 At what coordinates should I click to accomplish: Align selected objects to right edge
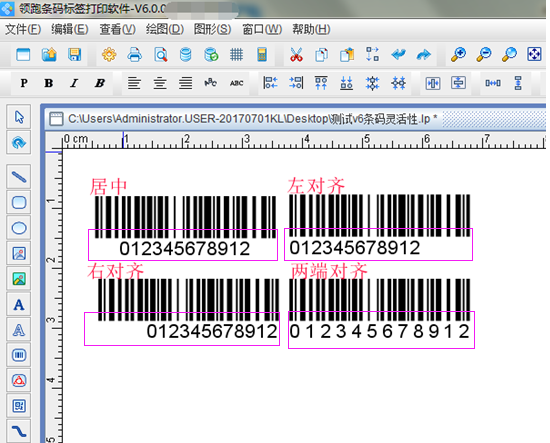296,83
